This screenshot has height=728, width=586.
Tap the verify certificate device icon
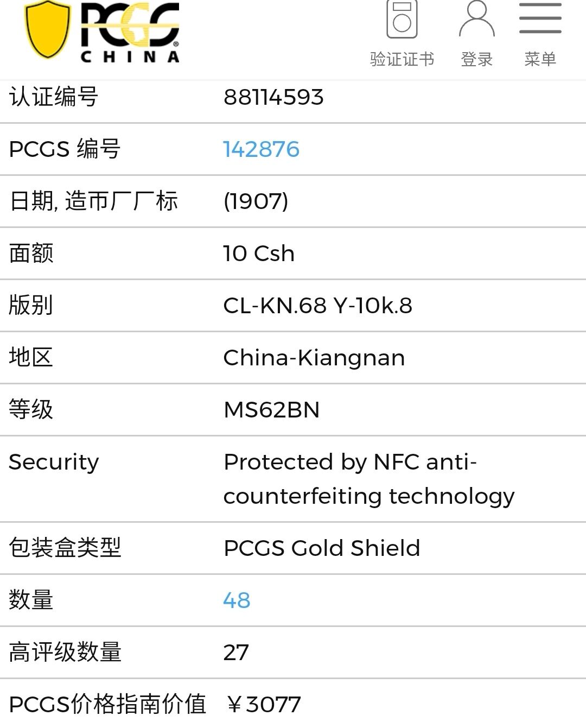click(x=402, y=19)
